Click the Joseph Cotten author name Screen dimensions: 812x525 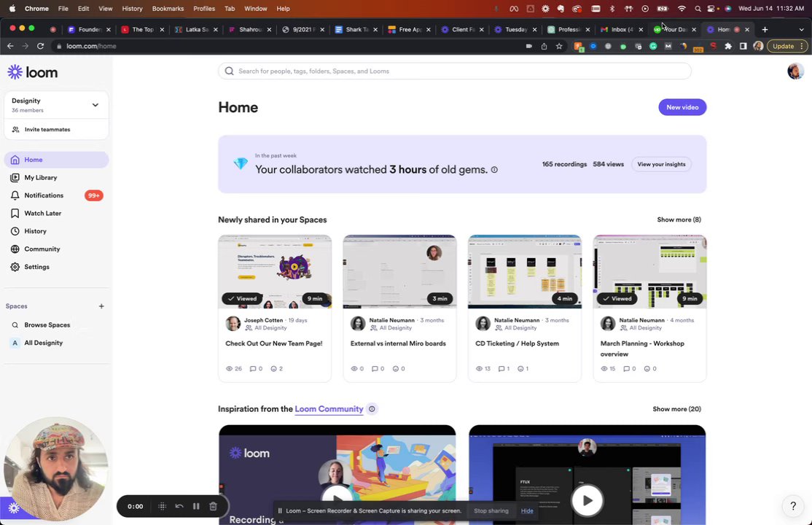[263, 320]
